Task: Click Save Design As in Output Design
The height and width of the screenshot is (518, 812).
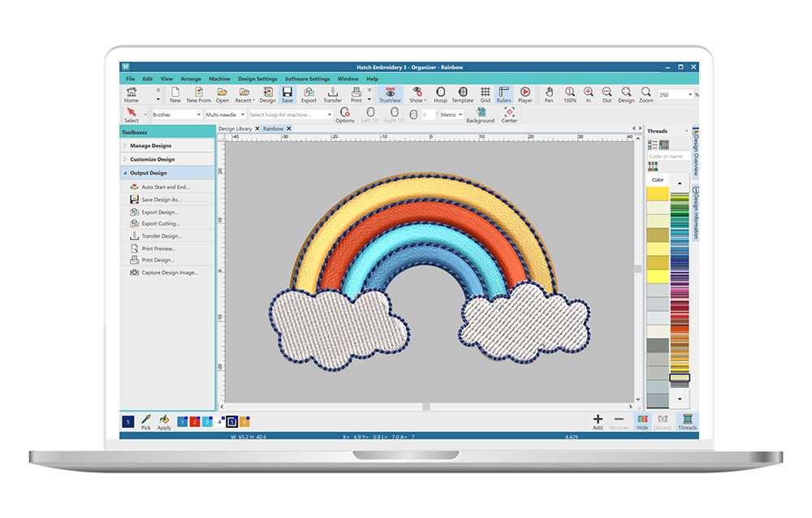Action: tap(161, 199)
